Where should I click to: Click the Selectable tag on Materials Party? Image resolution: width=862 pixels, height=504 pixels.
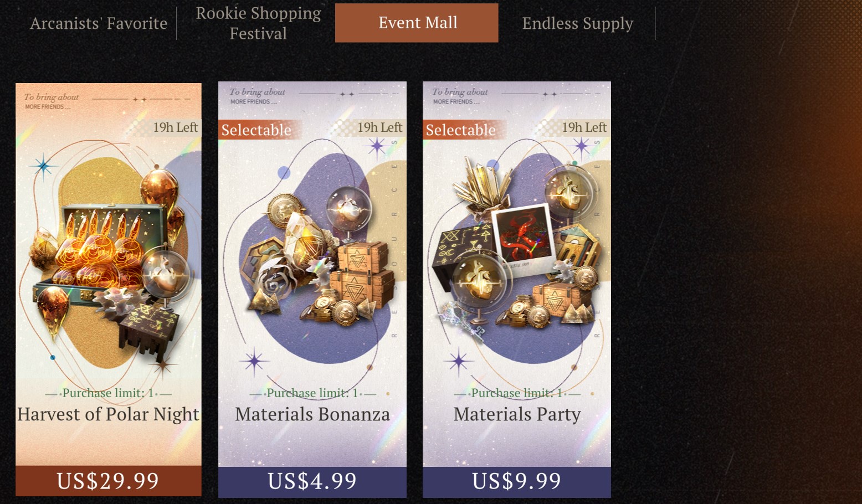pyautogui.click(x=461, y=130)
